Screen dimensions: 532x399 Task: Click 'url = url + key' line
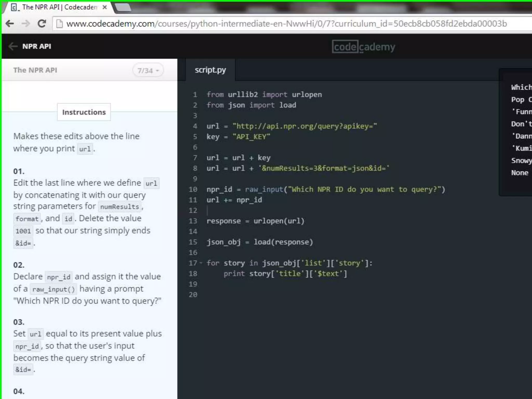coord(238,158)
